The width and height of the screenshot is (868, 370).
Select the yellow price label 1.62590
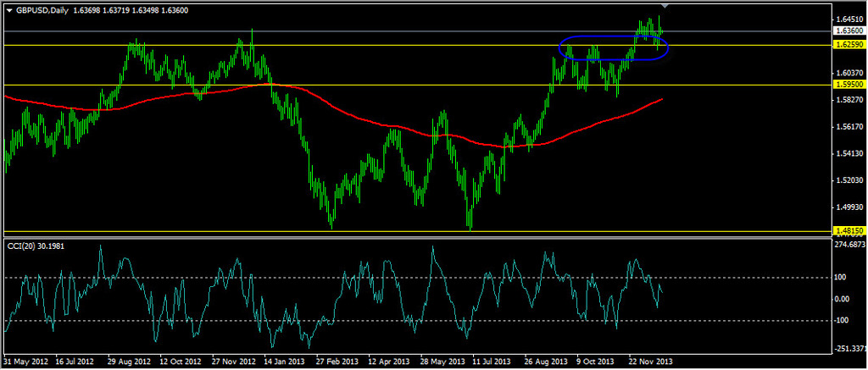pos(849,45)
